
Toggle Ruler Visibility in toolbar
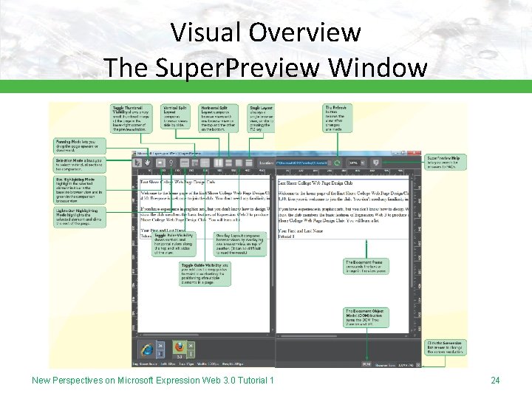click(185, 163)
